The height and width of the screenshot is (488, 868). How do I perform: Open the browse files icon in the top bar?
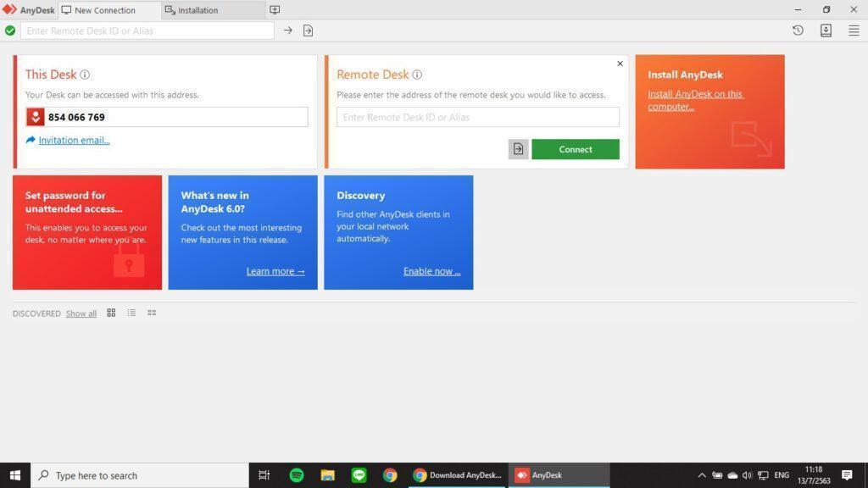pyautogui.click(x=308, y=30)
